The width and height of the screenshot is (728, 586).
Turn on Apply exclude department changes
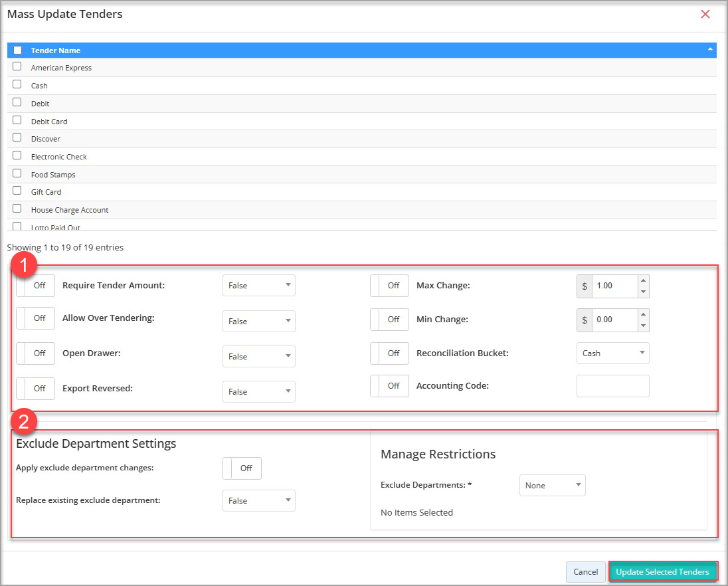click(242, 468)
